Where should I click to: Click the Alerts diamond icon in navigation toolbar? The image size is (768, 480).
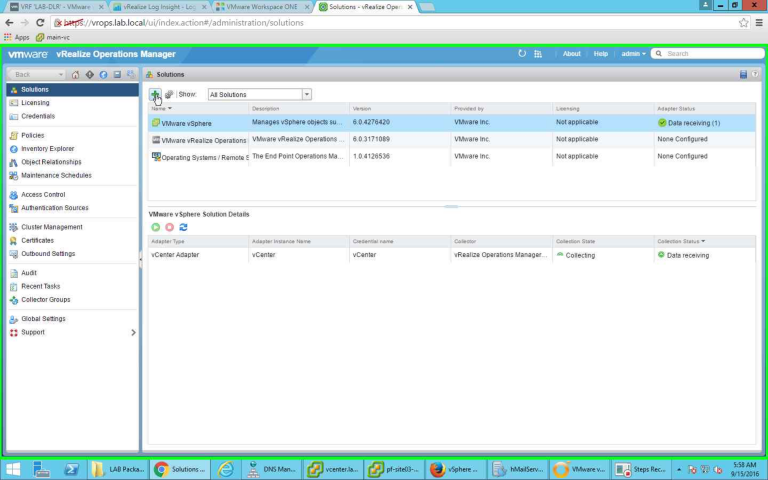(90, 74)
